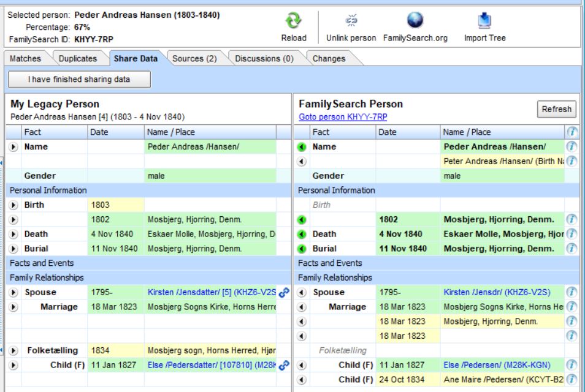Click link icon beside Legacy child Else Pedersdatter
585x392 pixels.
point(284,365)
